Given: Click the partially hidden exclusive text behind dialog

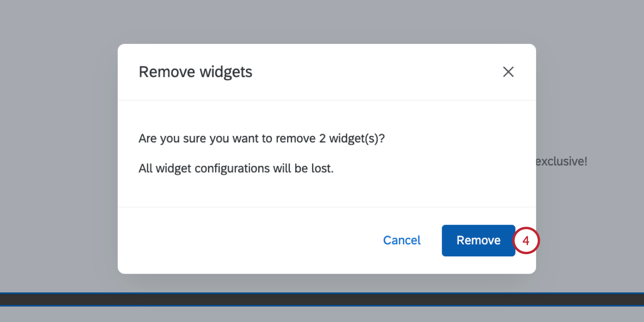Looking at the screenshot, I should (x=561, y=161).
